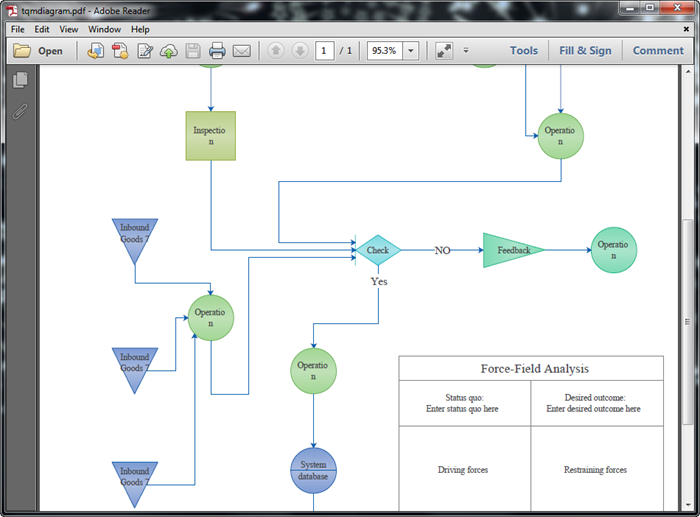Screen dimensions: 700x517
Task: Click the Force-Field Analysis heading
Action: (x=534, y=368)
